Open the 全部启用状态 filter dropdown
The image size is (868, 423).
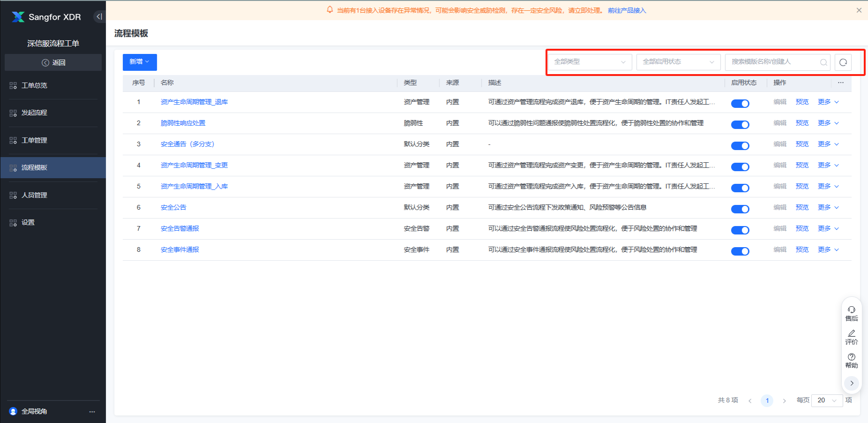pyautogui.click(x=678, y=62)
